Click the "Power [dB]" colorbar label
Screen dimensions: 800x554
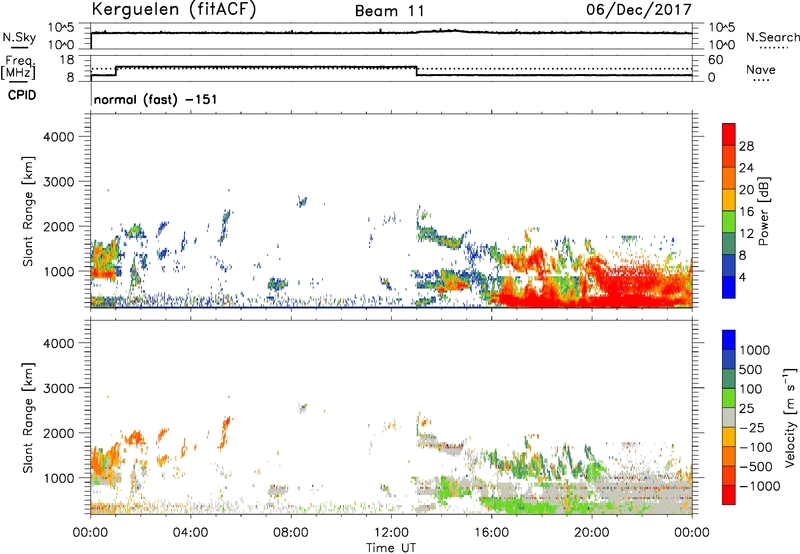point(763,211)
